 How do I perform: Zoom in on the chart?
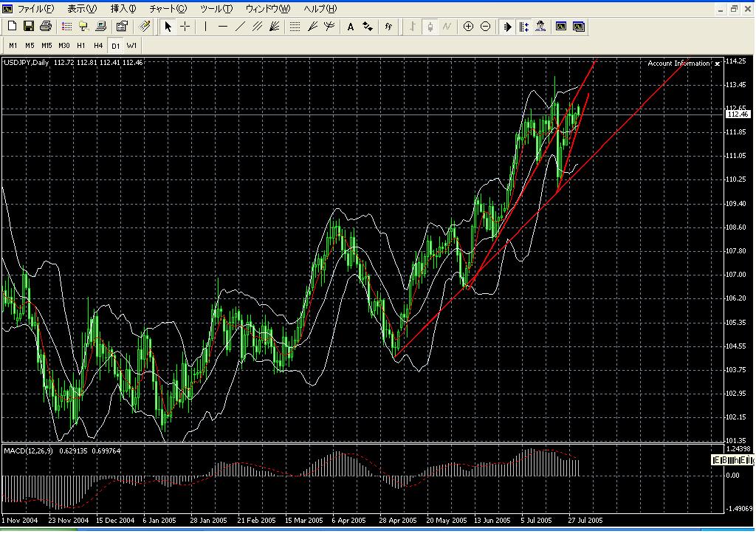pos(468,27)
